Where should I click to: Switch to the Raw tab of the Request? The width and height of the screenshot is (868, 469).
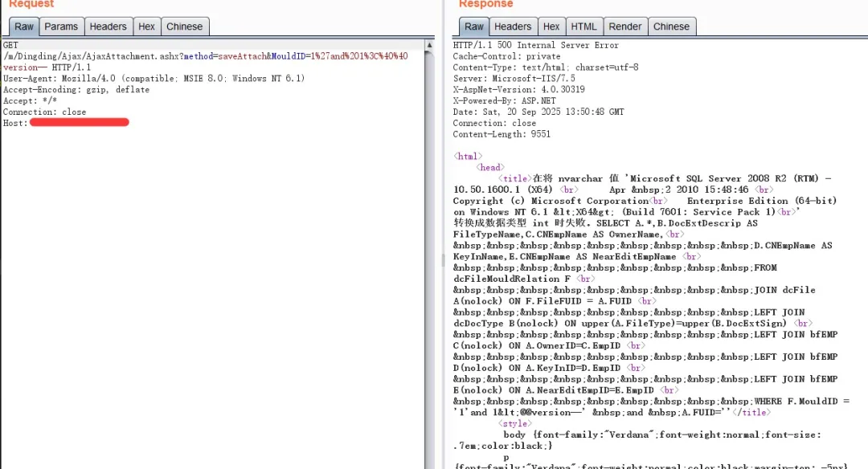[23, 27]
